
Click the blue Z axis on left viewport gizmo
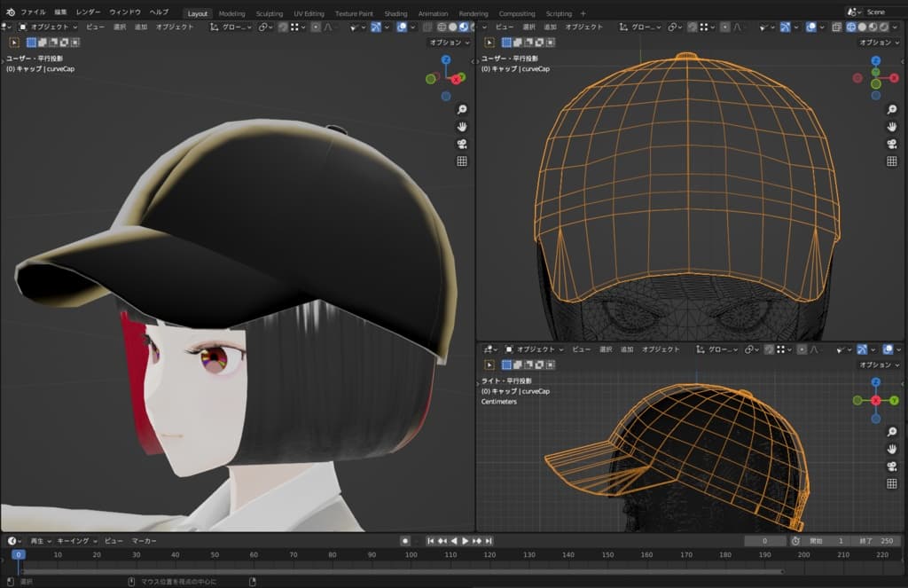(x=446, y=60)
